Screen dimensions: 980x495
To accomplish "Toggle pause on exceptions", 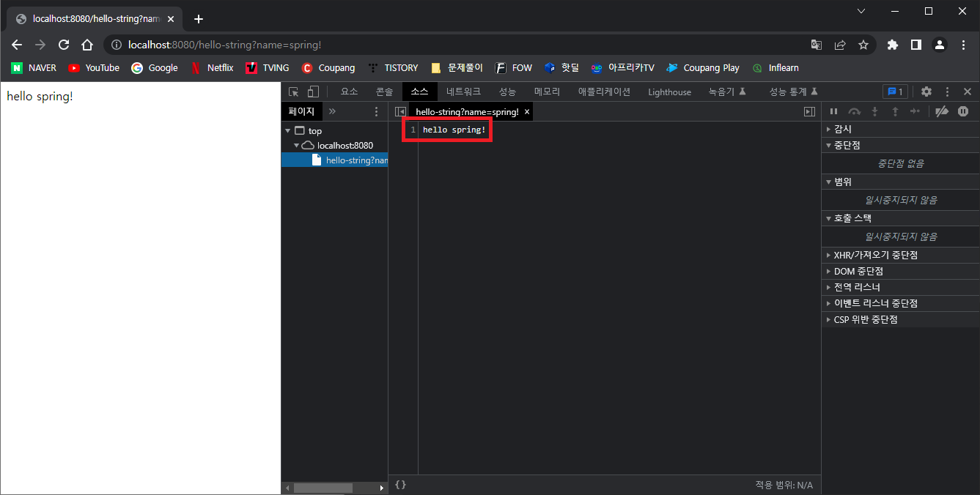I will point(963,111).
